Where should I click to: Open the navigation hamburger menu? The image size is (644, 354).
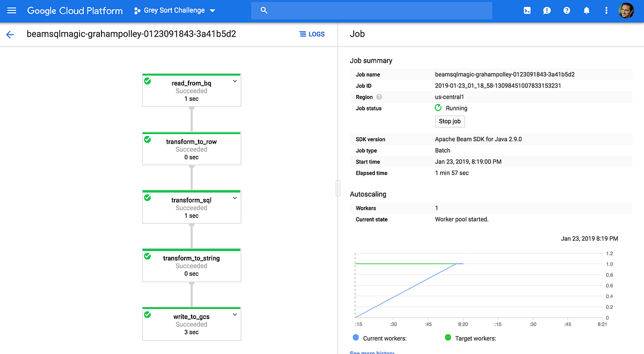pos(11,10)
